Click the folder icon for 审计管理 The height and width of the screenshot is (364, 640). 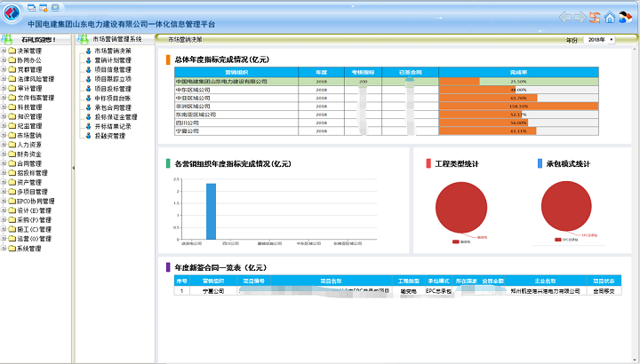click(x=12, y=89)
